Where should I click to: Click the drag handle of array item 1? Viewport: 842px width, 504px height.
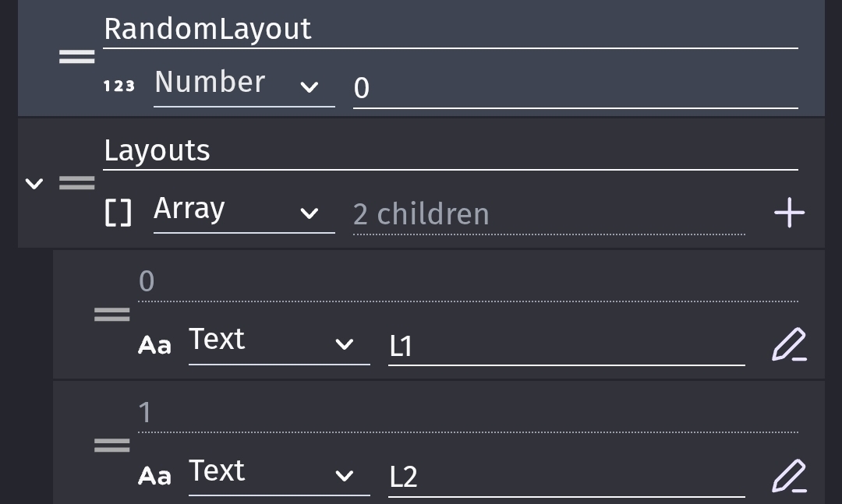(x=111, y=445)
